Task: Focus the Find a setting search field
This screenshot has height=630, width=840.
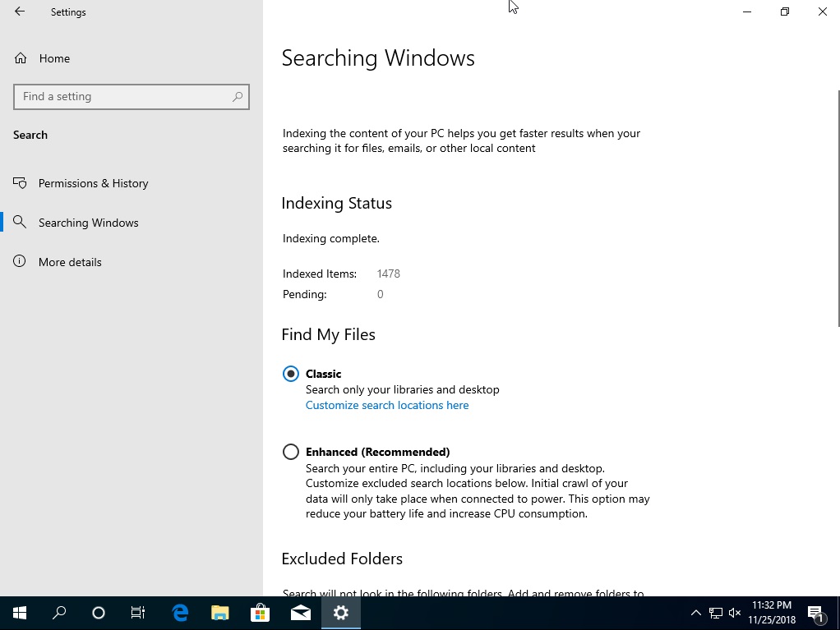Action: (x=132, y=97)
